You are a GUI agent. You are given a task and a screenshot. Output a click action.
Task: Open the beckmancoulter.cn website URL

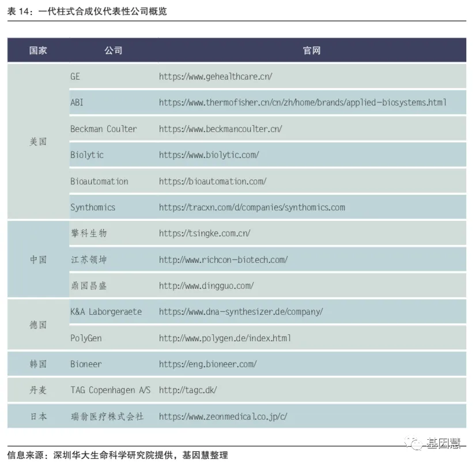pos(220,129)
